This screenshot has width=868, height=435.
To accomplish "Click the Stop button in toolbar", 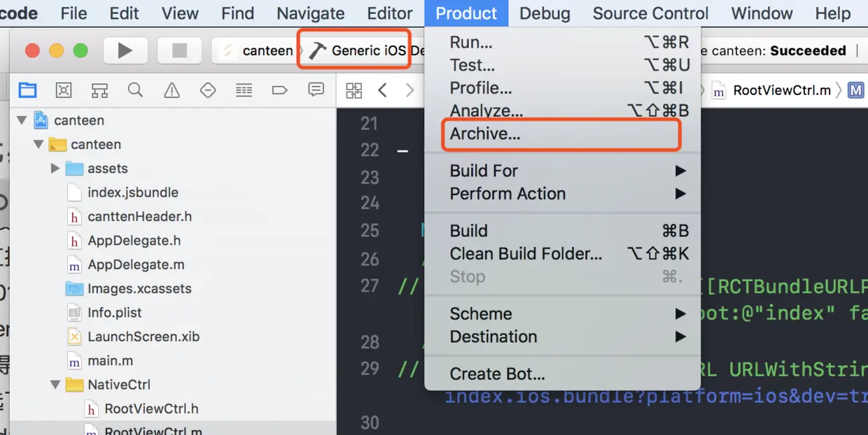I will tap(179, 50).
